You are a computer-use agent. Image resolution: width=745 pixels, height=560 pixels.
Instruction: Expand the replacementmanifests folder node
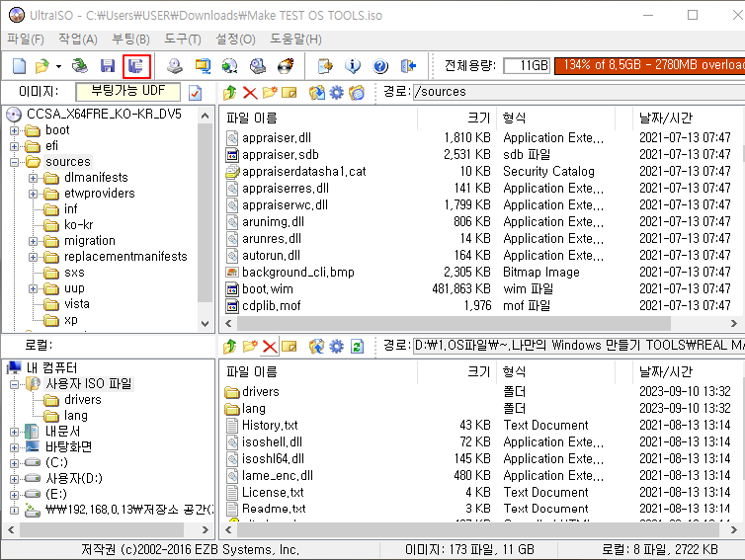pyautogui.click(x=33, y=257)
